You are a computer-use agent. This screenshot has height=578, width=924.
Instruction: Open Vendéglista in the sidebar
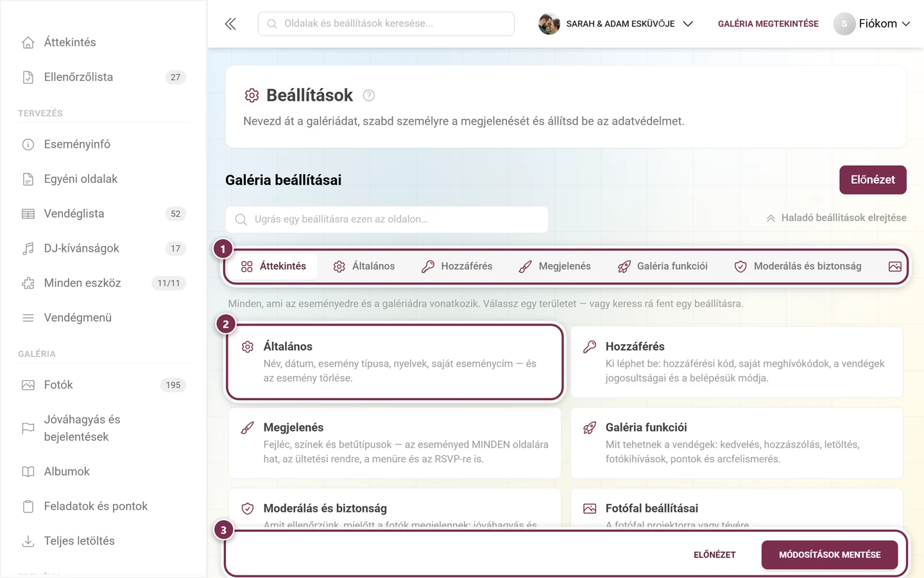[x=103, y=214]
